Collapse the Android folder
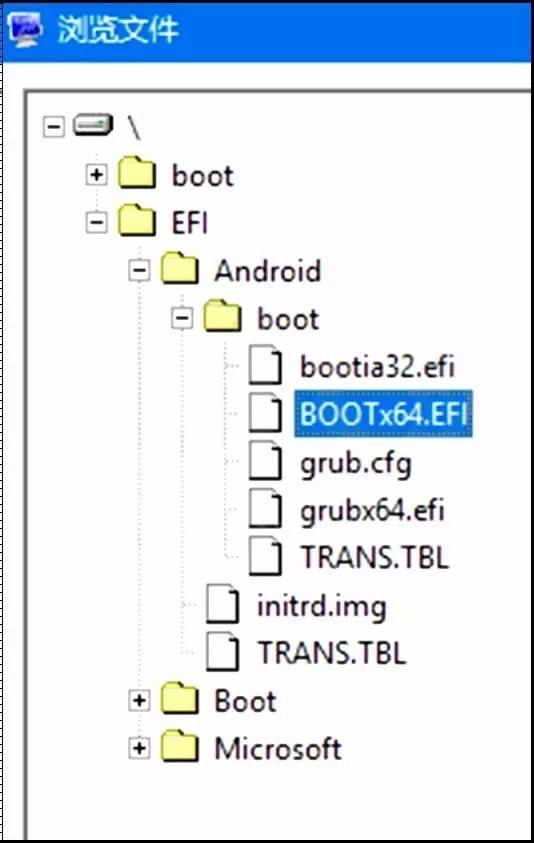 pyautogui.click(x=139, y=270)
